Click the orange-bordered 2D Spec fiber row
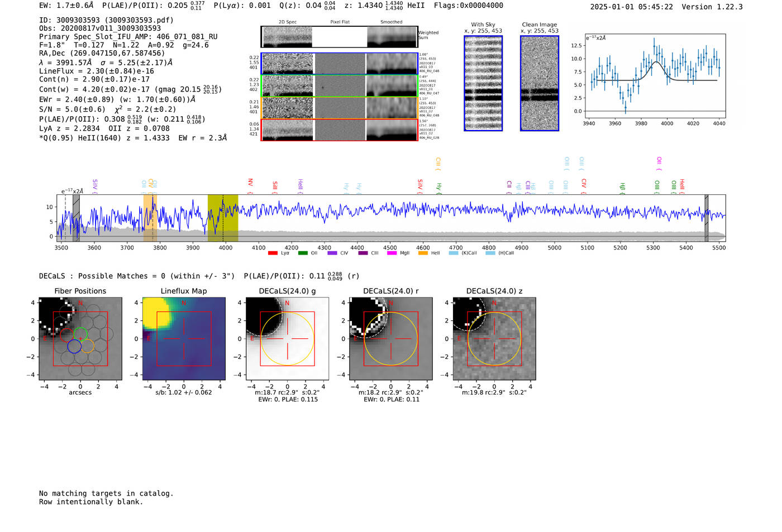The height and width of the screenshot is (532, 782). [340, 108]
